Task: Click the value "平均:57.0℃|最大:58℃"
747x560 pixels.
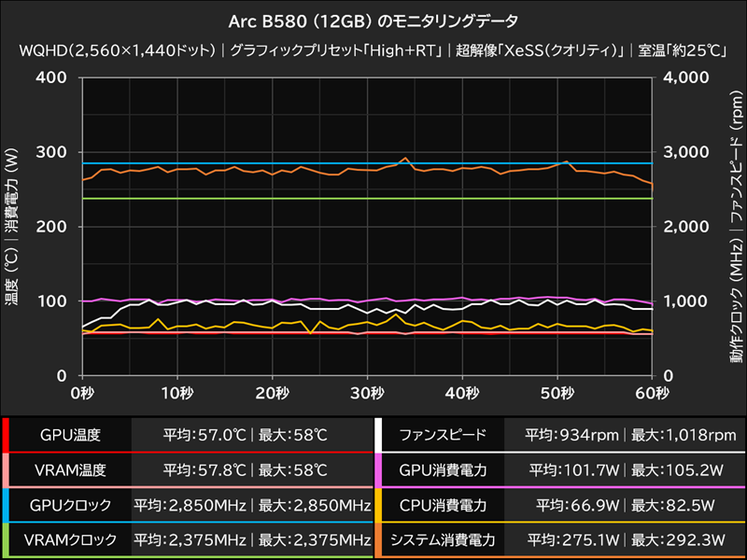Action: pyautogui.click(x=246, y=435)
